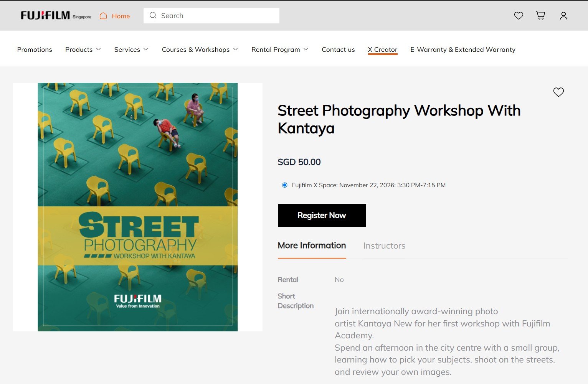
Task: Open the Promotions menu item
Action: 35,49
